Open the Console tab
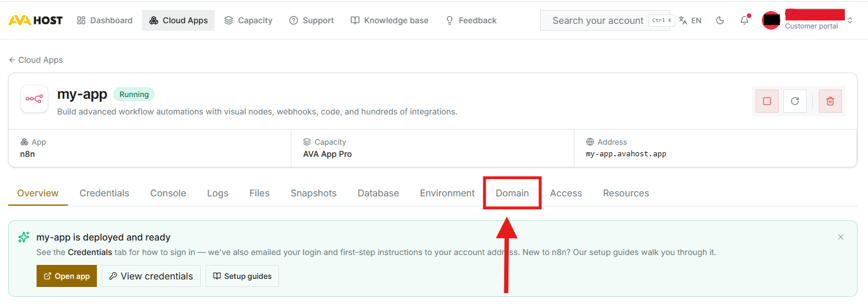The image size is (868, 305). coord(168,193)
